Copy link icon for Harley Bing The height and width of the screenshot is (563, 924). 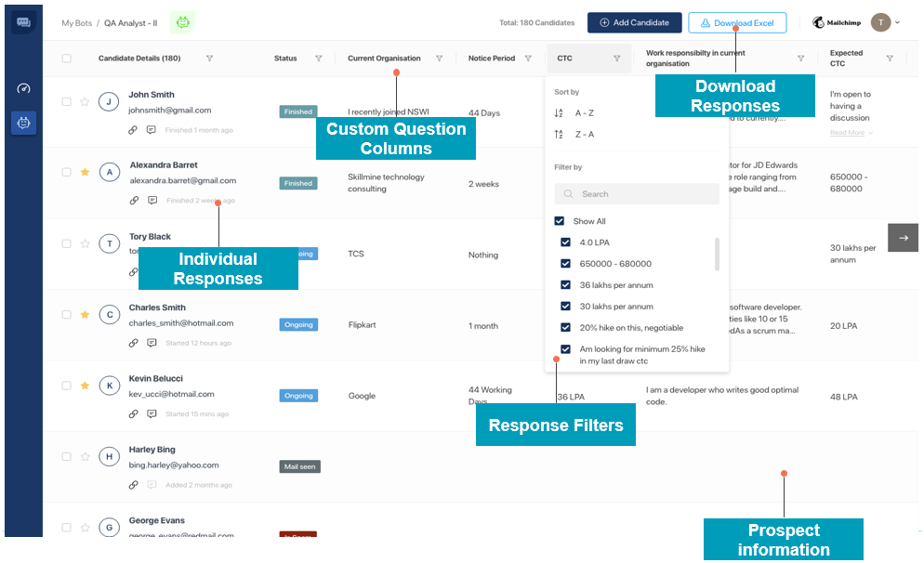[134, 485]
